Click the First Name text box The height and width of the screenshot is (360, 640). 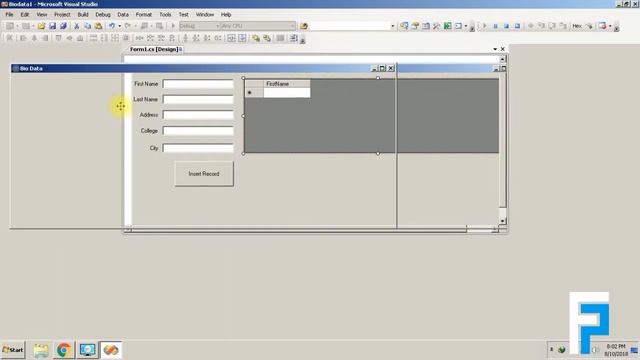[x=198, y=84]
